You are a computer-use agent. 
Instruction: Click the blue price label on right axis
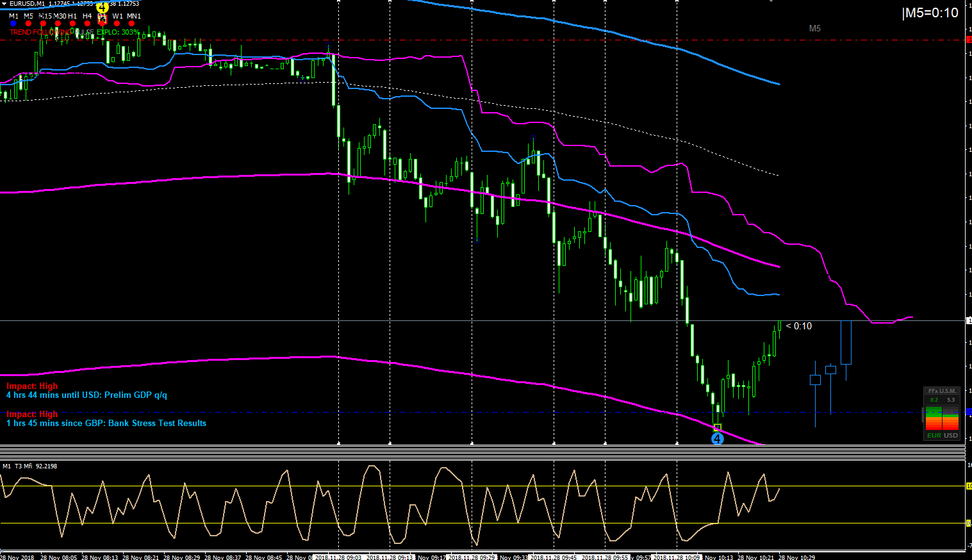coord(969,412)
